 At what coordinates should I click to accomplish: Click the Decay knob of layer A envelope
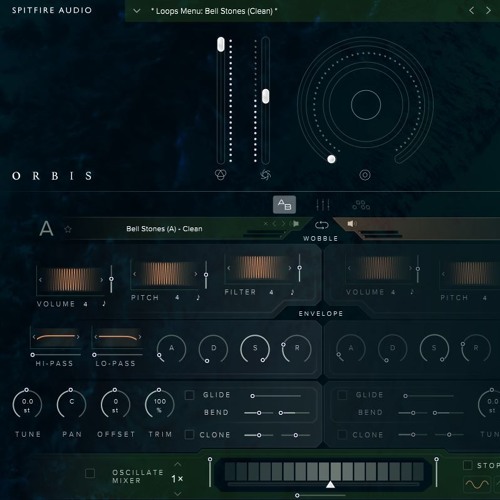pyautogui.click(x=213, y=349)
